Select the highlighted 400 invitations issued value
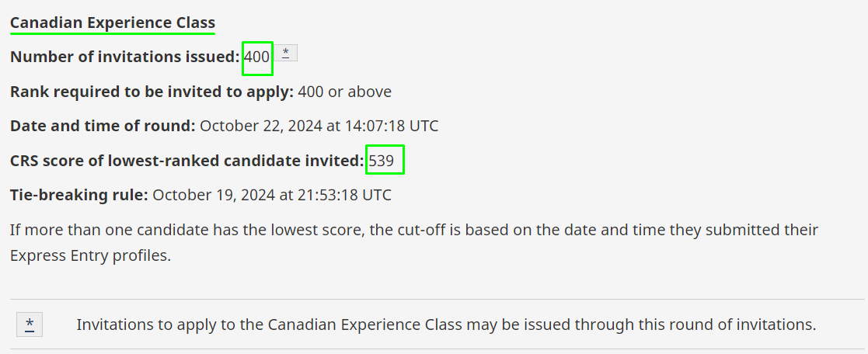The width and height of the screenshot is (868, 354). point(257,57)
